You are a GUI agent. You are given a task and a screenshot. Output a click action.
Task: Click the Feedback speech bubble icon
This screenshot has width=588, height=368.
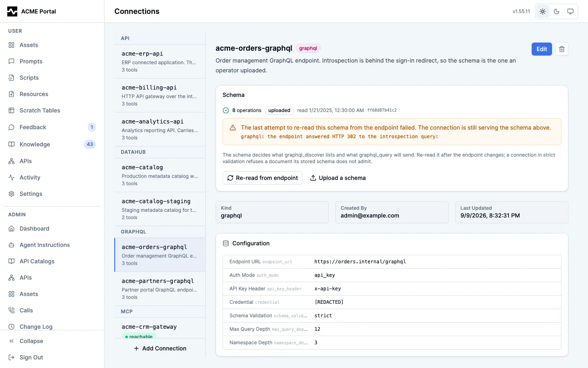click(11, 127)
